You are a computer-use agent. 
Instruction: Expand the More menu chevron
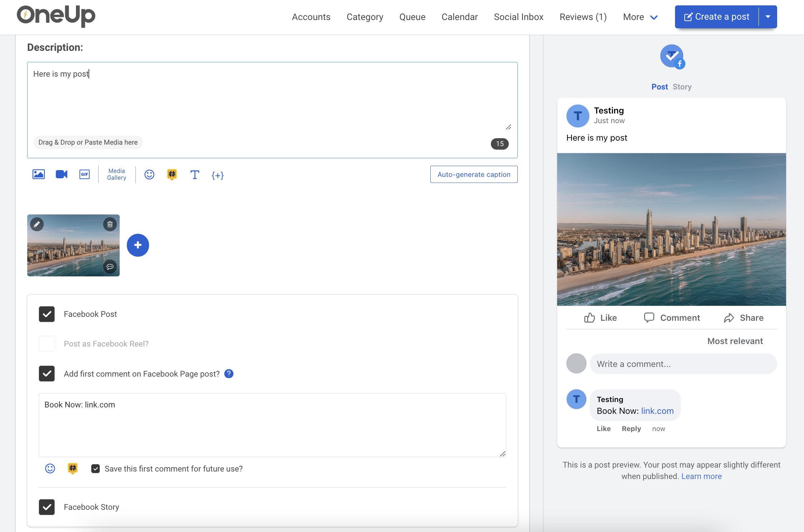click(x=654, y=17)
